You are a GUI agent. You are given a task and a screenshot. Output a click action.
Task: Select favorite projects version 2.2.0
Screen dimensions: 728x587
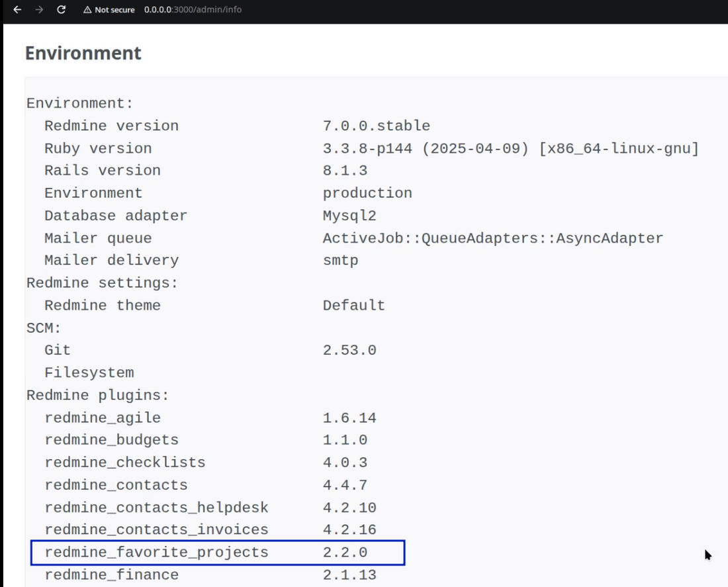[345, 553]
